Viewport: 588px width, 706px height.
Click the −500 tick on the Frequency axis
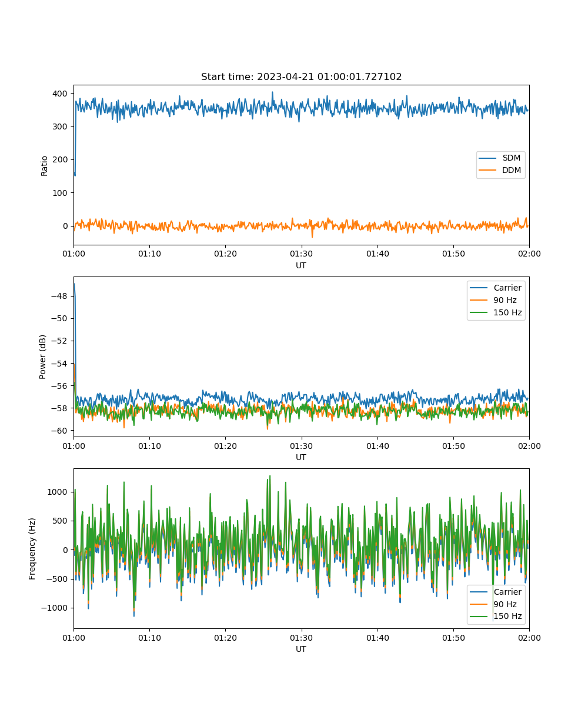point(58,578)
